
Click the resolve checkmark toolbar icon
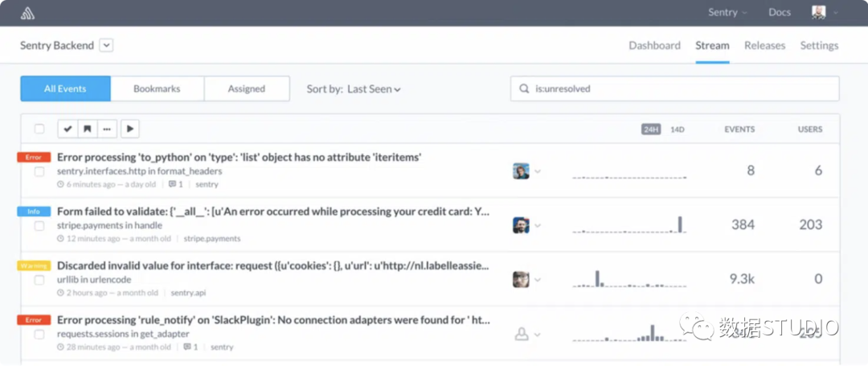tap(68, 129)
